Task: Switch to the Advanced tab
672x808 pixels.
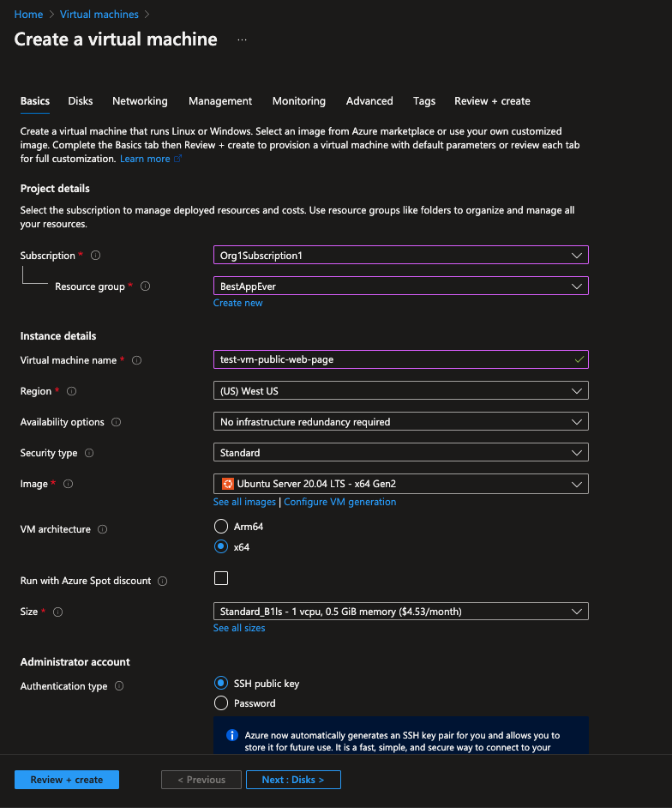Action: click(x=369, y=101)
